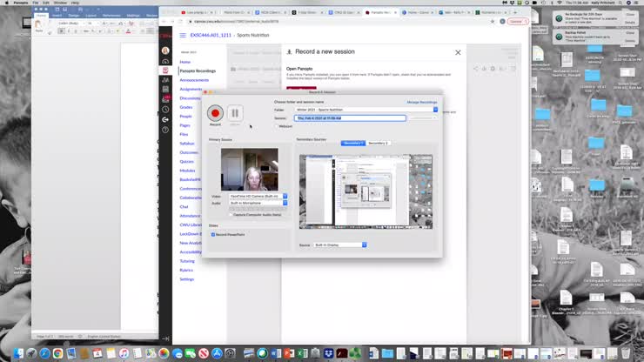Open Microsoft Word from the Dock

[276, 353]
